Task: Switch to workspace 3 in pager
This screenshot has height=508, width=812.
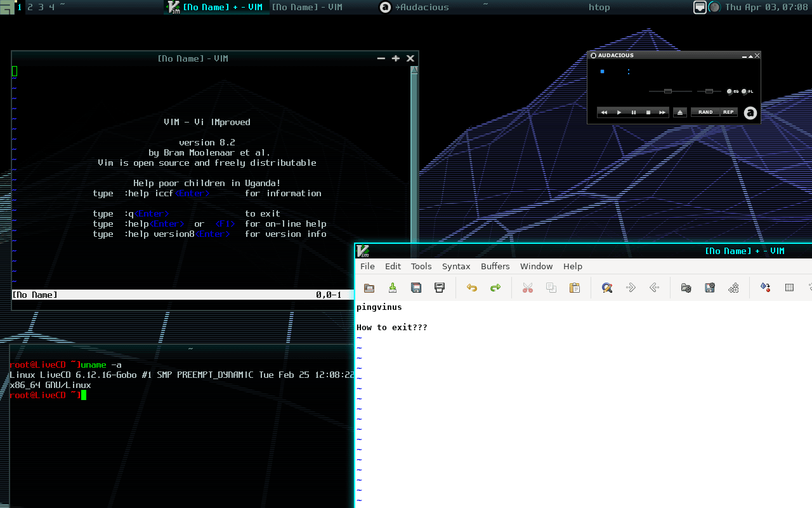Action: click(41, 7)
